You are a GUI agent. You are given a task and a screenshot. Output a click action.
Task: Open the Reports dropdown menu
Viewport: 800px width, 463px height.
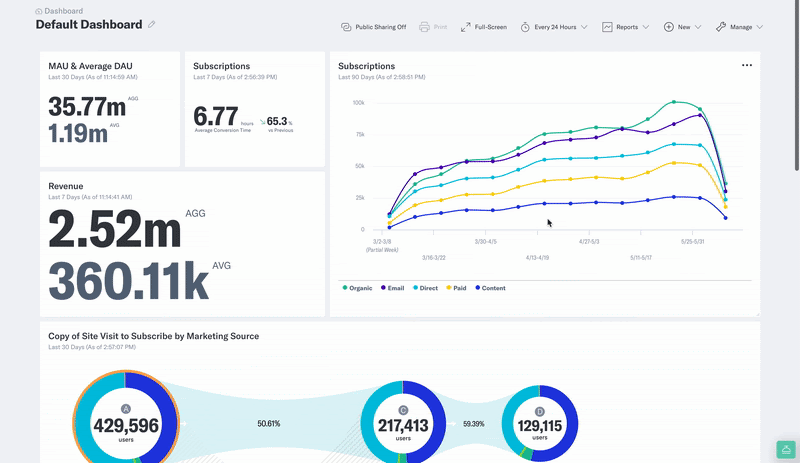[626, 27]
